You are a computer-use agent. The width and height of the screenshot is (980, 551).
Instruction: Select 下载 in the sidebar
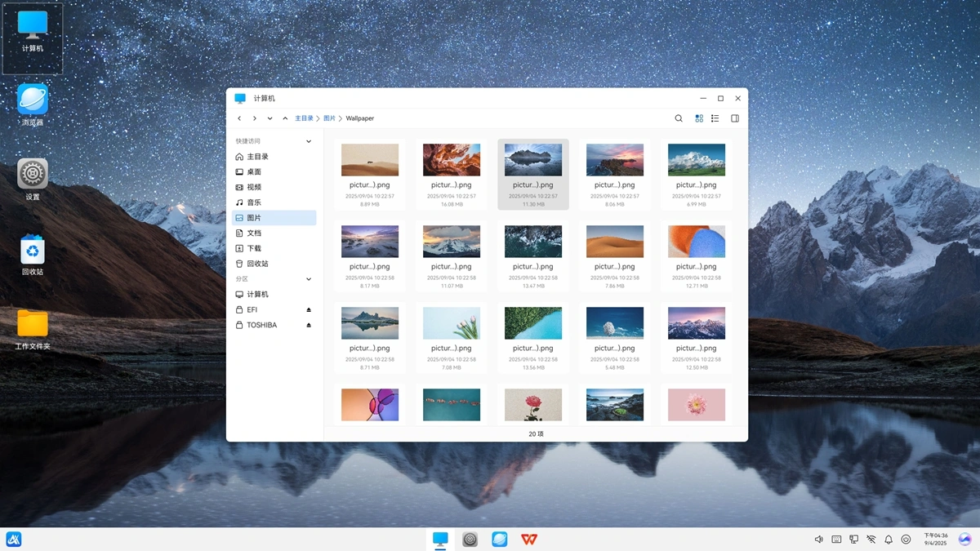(x=254, y=248)
